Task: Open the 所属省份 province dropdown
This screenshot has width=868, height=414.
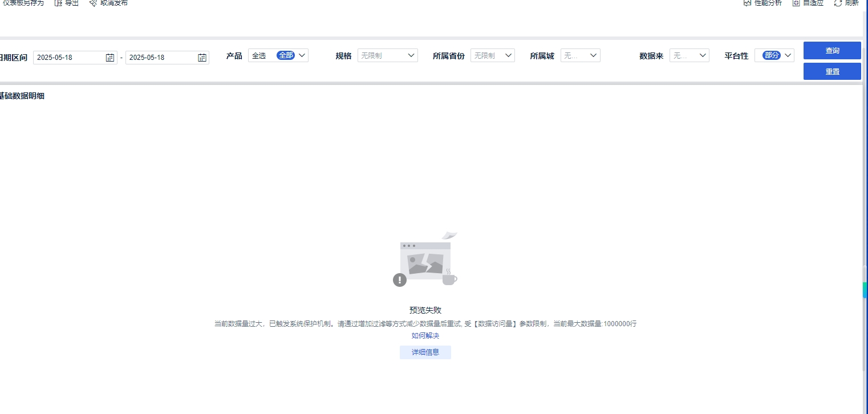Action: pyautogui.click(x=493, y=55)
